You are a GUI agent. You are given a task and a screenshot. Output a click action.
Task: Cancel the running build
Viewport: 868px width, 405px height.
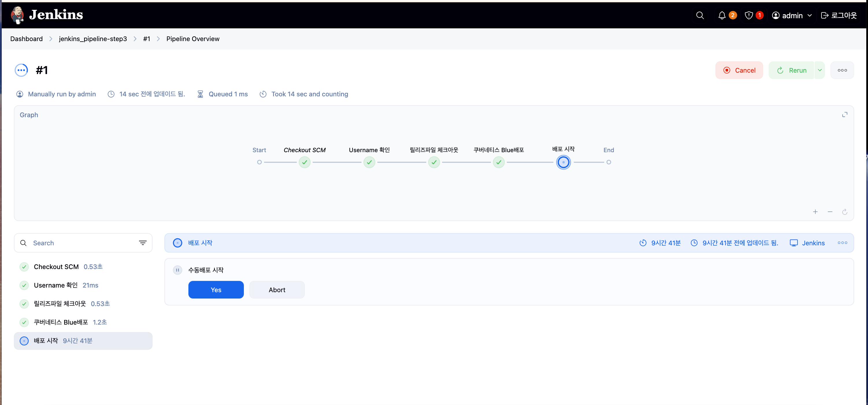tap(739, 70)
